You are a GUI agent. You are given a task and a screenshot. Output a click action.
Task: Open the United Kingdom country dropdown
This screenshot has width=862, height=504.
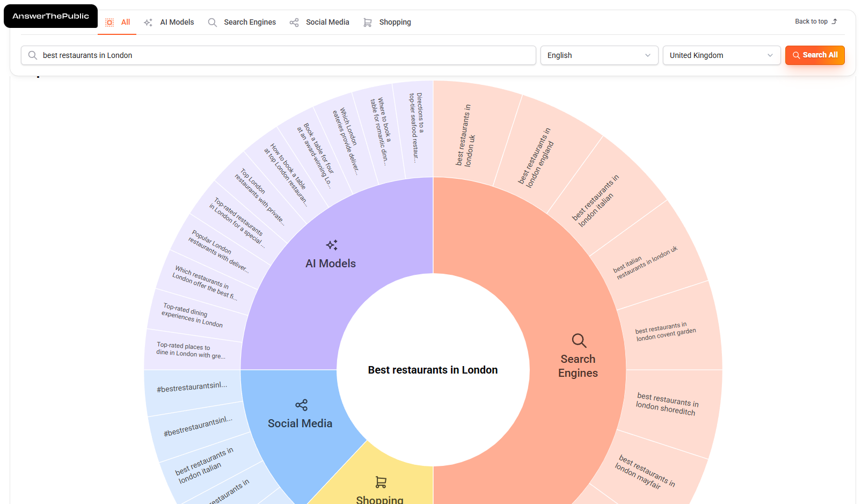click(x=722, y=55)
